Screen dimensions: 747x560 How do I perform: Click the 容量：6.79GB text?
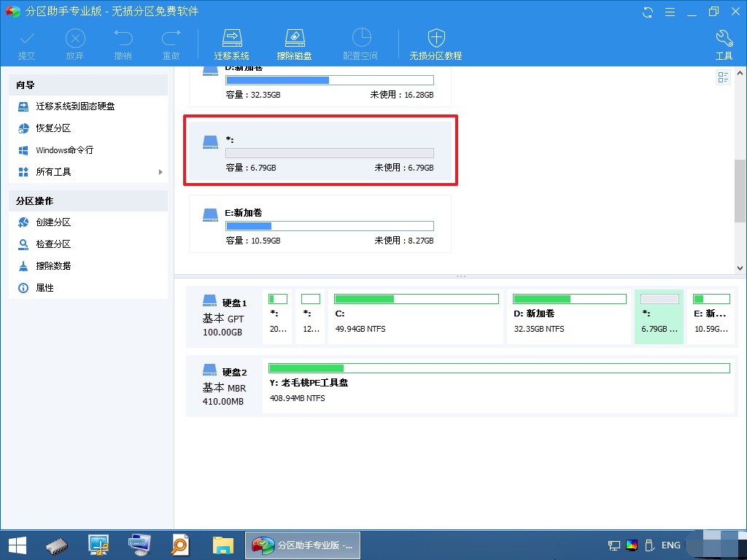(251, 168)
